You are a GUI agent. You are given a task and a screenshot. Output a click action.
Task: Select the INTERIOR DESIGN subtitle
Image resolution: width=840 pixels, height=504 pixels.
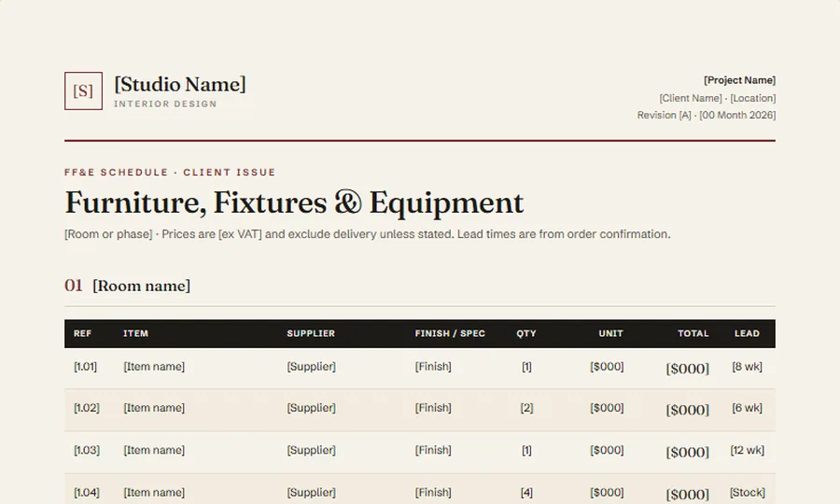tap(165, 104)
